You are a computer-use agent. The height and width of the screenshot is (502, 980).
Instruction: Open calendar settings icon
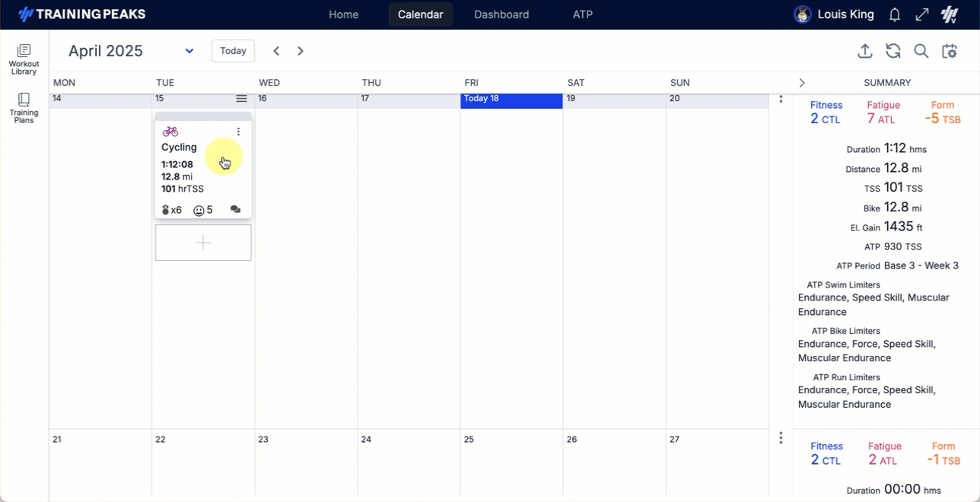coord(949,51)
